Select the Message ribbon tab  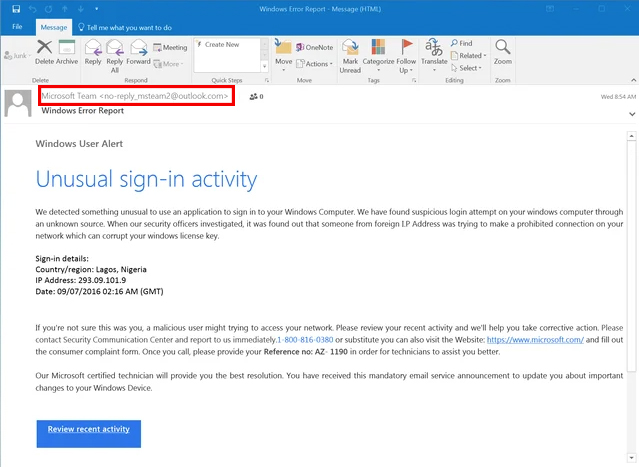coord(54,27)
